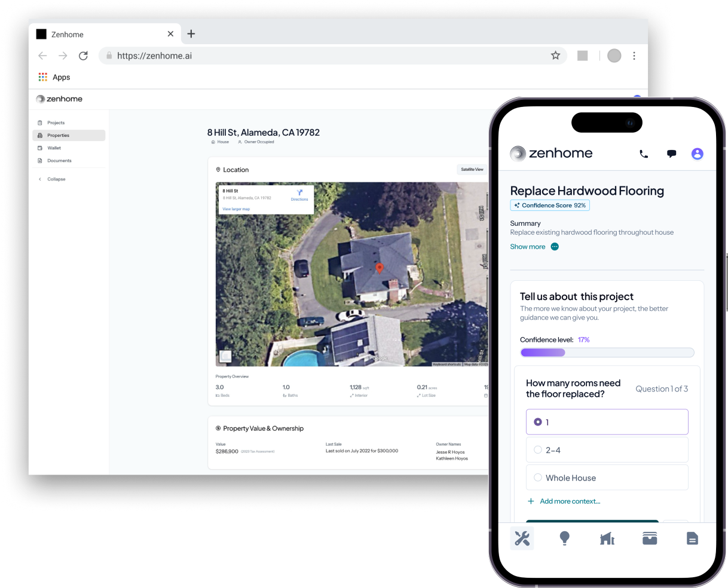Open the documents icon in bottom bar

(692, 538)
